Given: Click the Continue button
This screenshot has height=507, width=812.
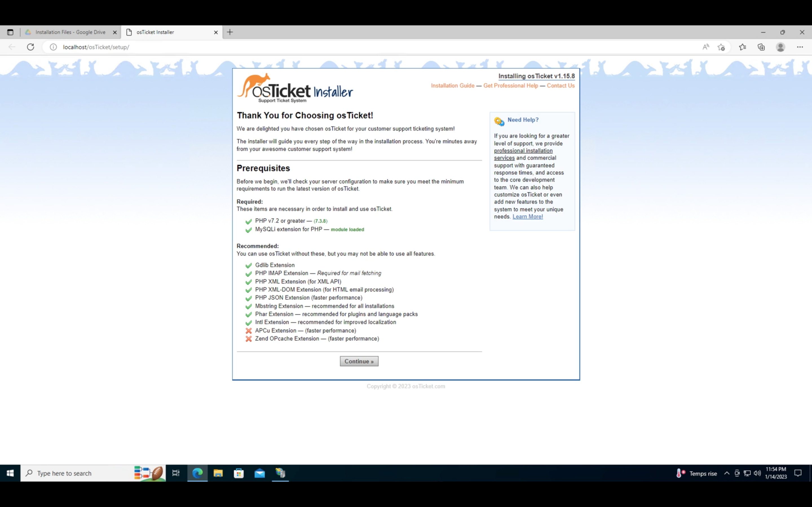Looking at the screenshot, I should point(359,361).
